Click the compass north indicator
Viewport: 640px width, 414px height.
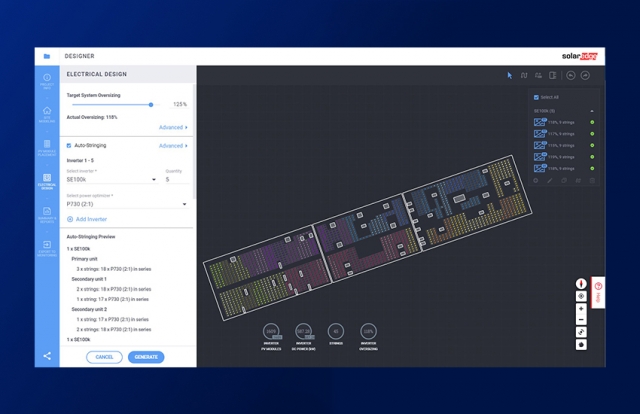[581, 284]
